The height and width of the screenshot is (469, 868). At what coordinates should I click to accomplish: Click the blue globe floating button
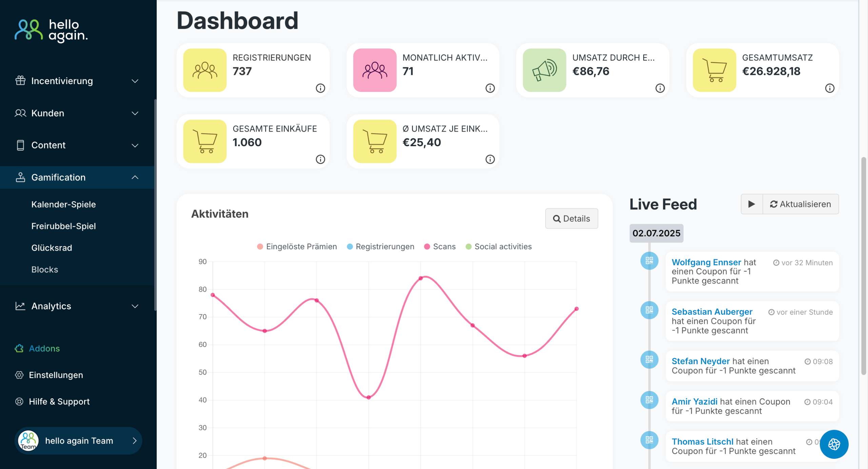[834, 444]
